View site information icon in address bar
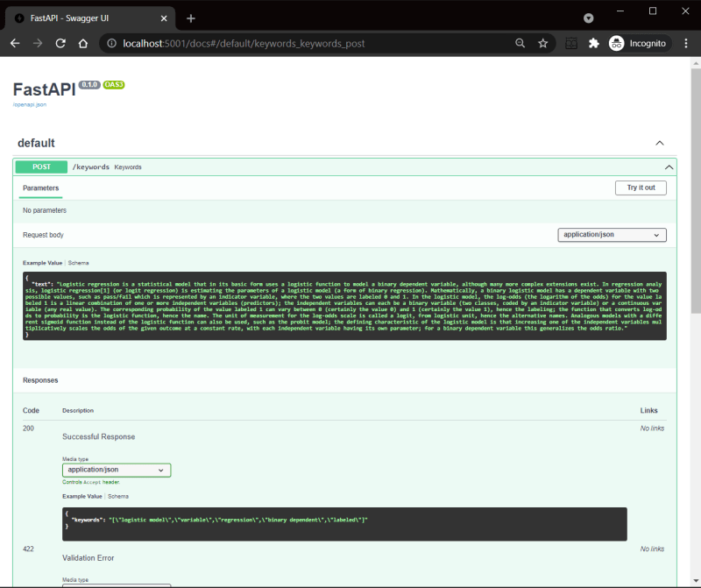 pyautogui.click(x=112, y=43)
